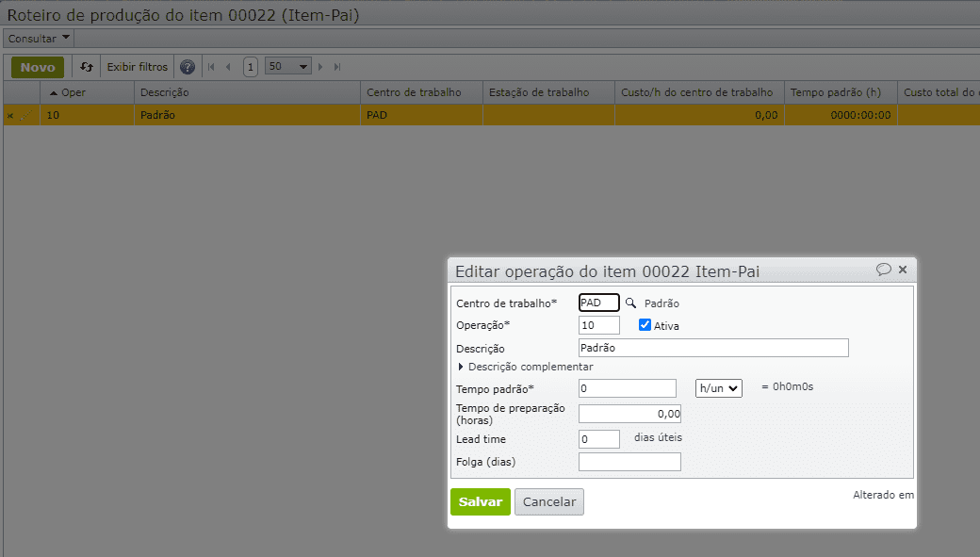Click Exibir filtros

click(138, 67)
